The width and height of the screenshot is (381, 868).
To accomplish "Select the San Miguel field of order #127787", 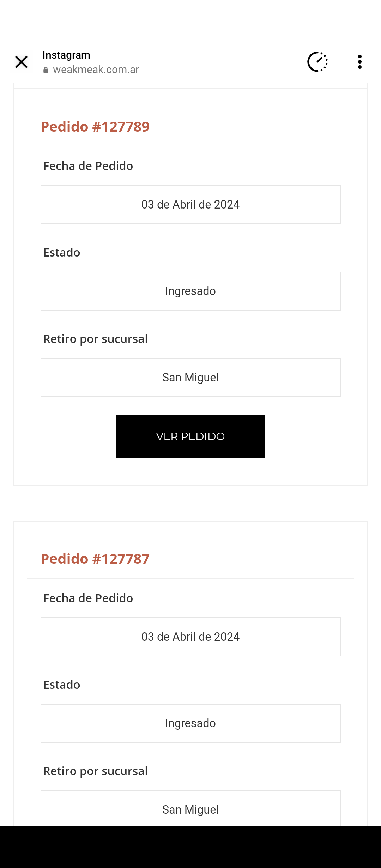I will [x=190, y=809].
